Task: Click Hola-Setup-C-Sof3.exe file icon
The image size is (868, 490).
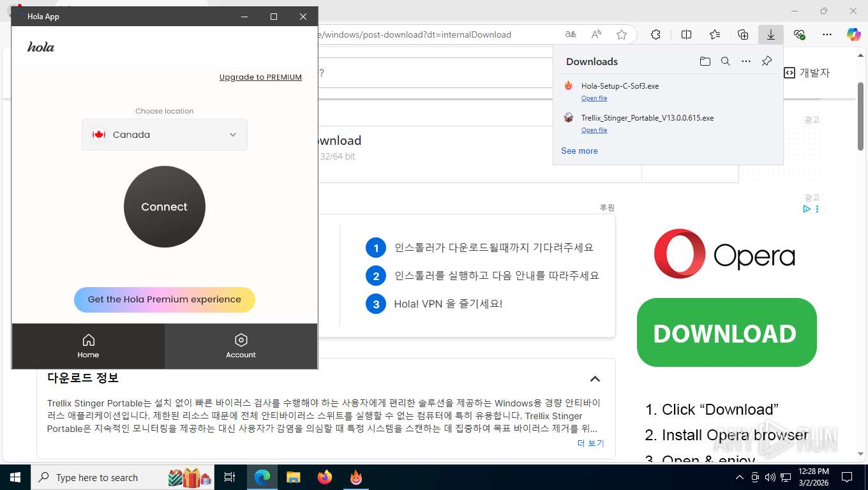Action: click(568, 85)
